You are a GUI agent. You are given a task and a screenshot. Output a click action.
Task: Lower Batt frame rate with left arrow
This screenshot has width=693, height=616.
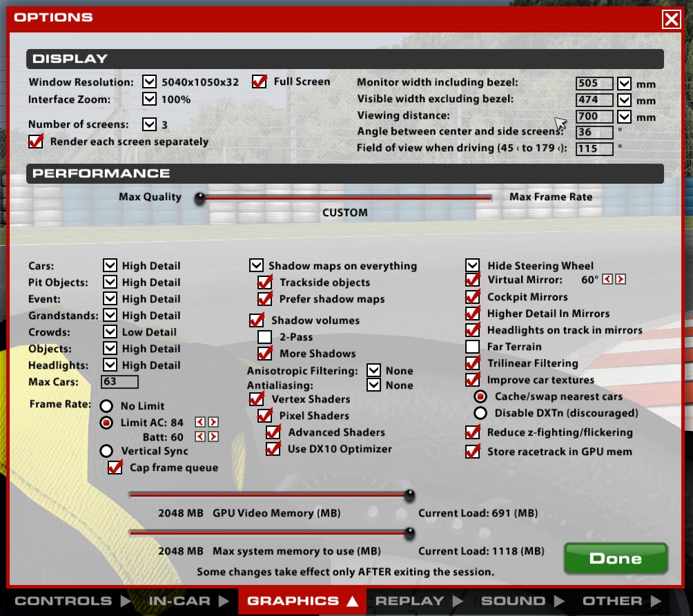point(200,436)
